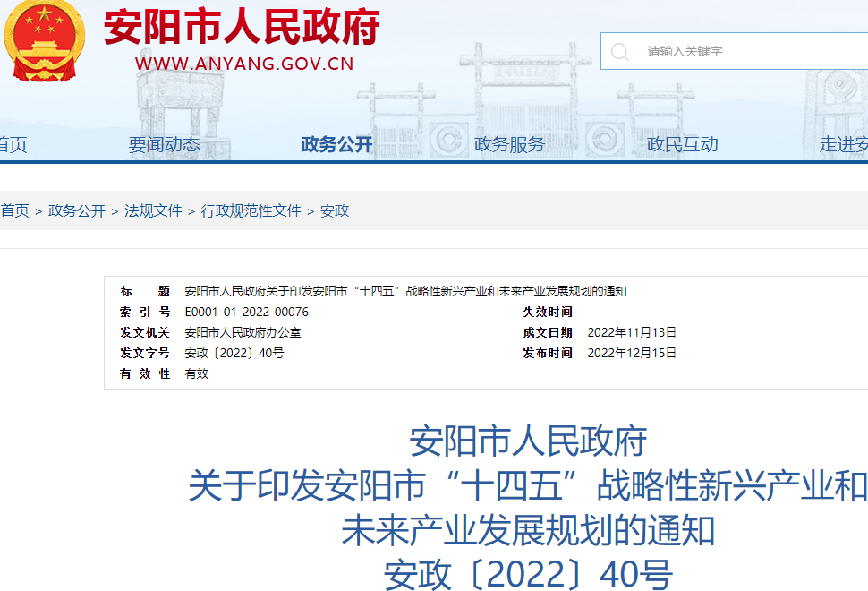Click the publication date 2022年12月15日
This screenshot has height=591, width=868.
632,353
